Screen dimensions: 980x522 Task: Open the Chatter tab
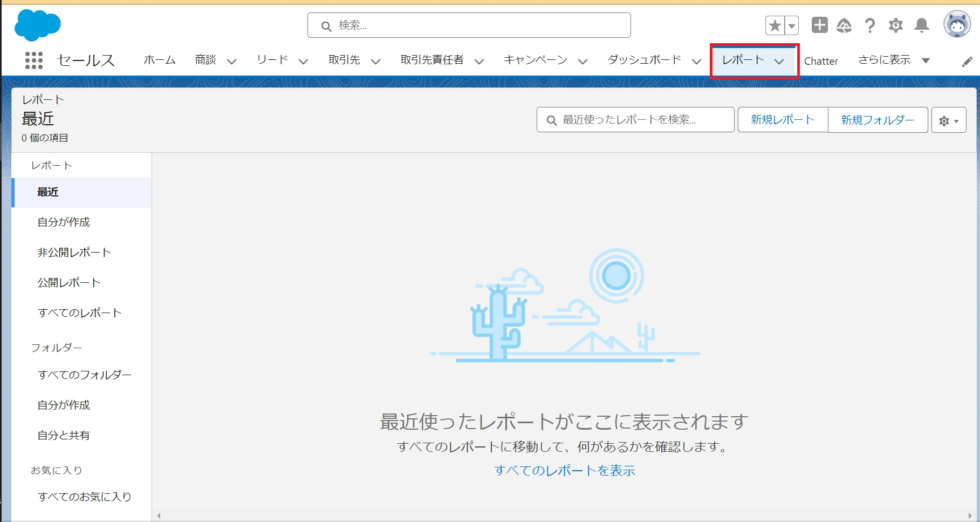[x=821, y=61]
